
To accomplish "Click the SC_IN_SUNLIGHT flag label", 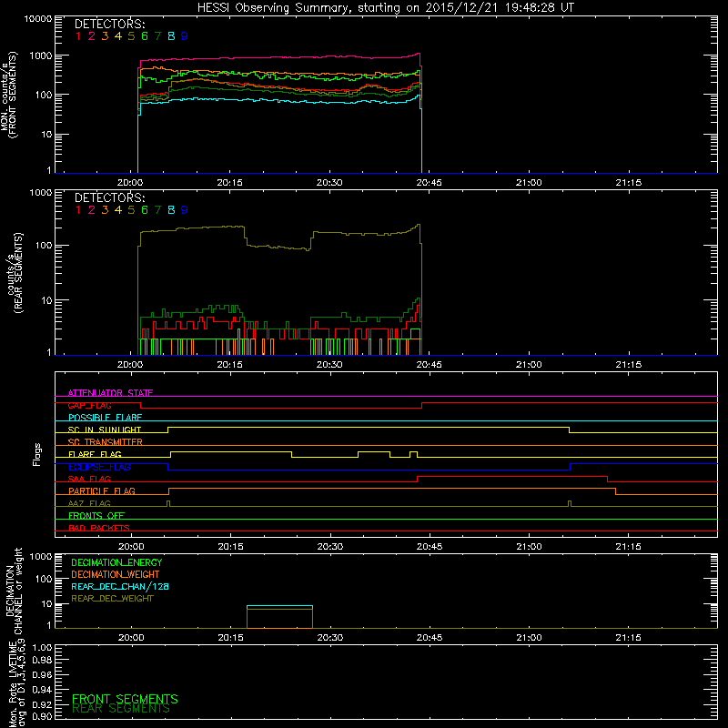I will (105, 430).
